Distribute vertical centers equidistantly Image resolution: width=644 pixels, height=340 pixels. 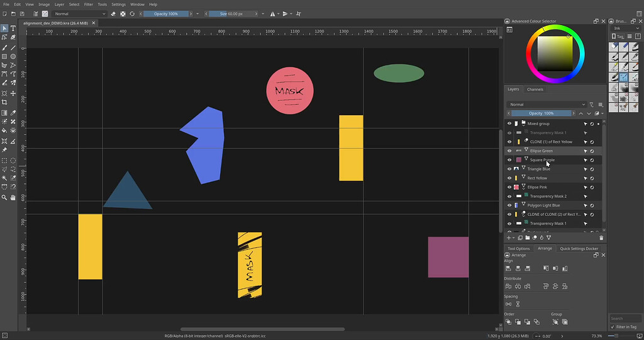click(x=555, y=286)
